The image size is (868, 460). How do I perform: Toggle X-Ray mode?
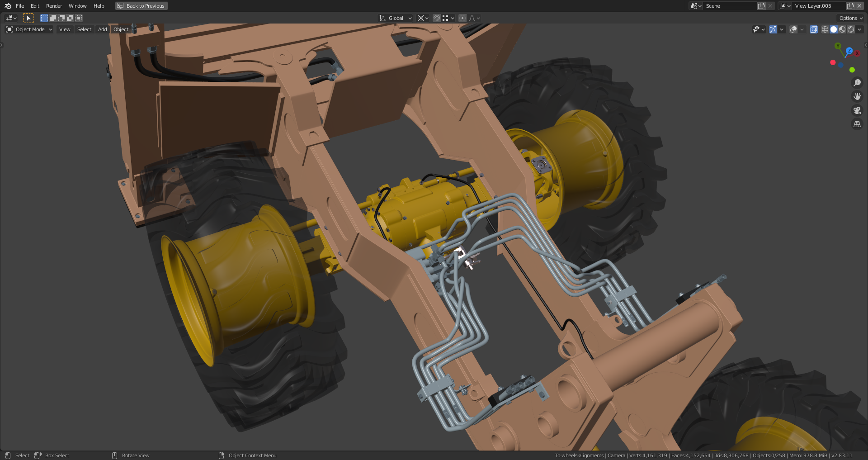coord(814,29)
